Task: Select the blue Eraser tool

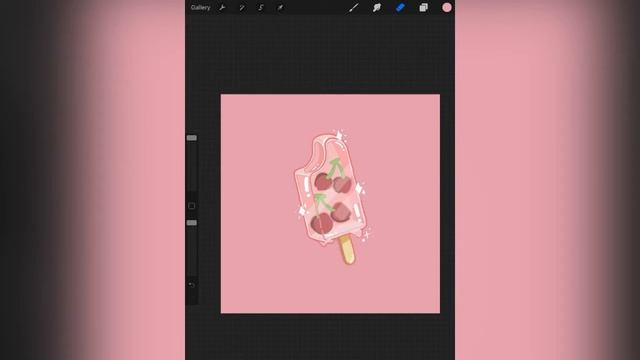Action: (400, 7)
